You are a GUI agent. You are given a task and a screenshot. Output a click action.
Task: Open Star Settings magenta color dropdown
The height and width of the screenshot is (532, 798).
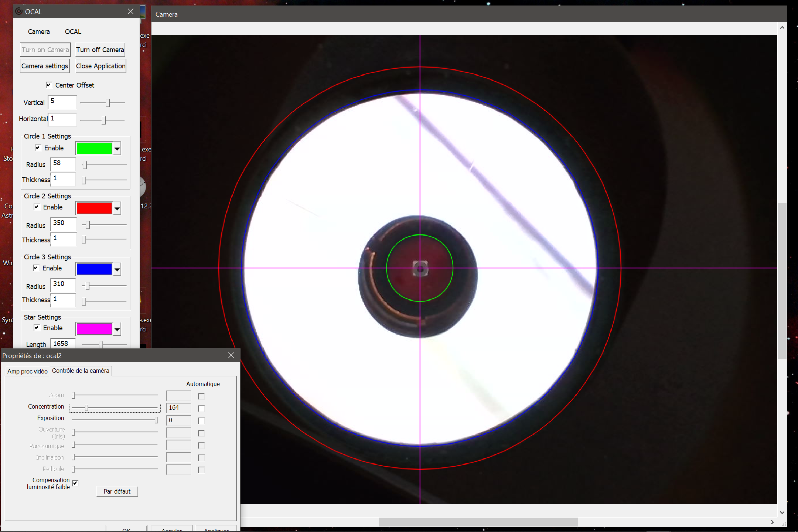117,329
